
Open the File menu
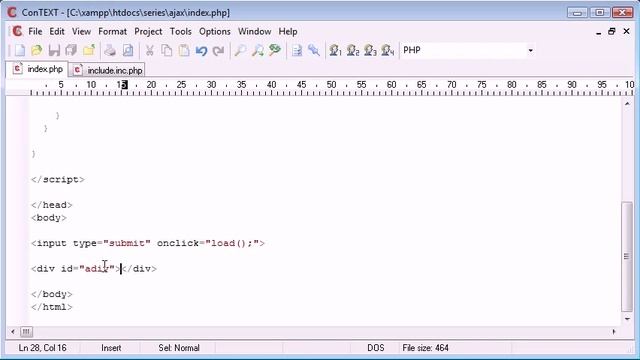click(x=35, y=31)
